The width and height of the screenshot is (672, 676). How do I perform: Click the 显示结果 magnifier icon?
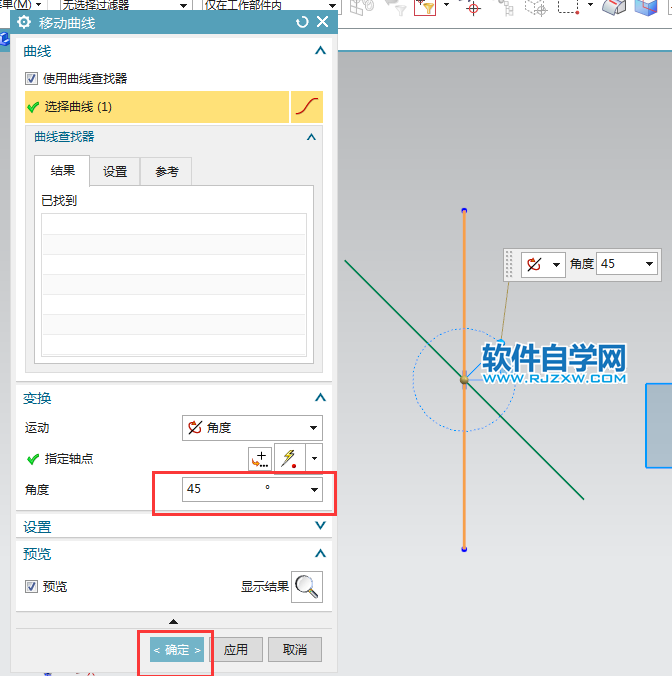307,586
